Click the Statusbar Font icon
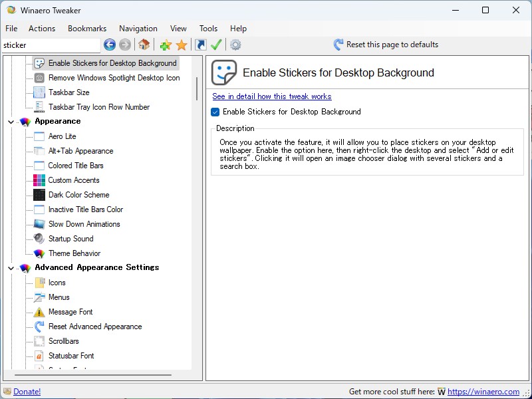This screenshot has width=532, height=399. [39, 356]
